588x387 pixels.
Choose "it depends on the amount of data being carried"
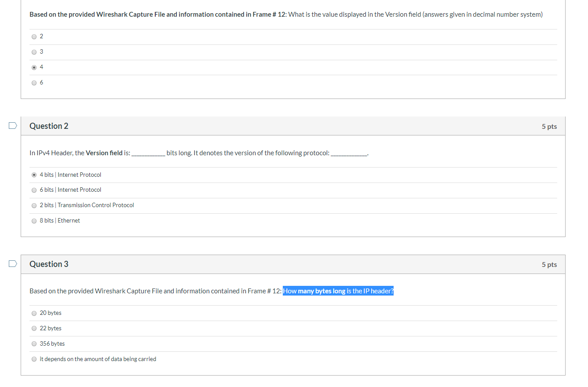point(34,359)
